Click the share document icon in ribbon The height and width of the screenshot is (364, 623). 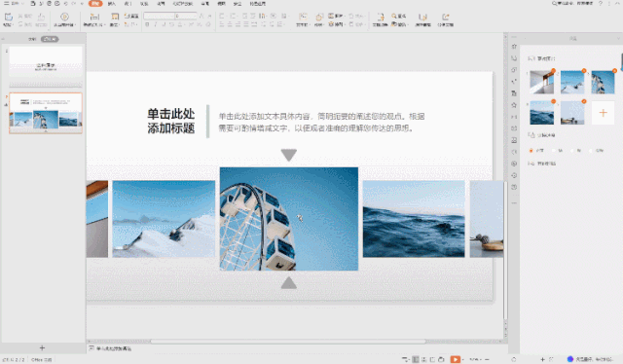pyautogui.click(x=446, y=17)
